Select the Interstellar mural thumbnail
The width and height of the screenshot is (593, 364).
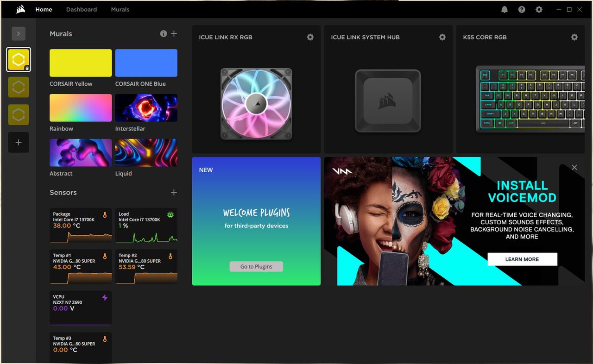tap(146, 108)
